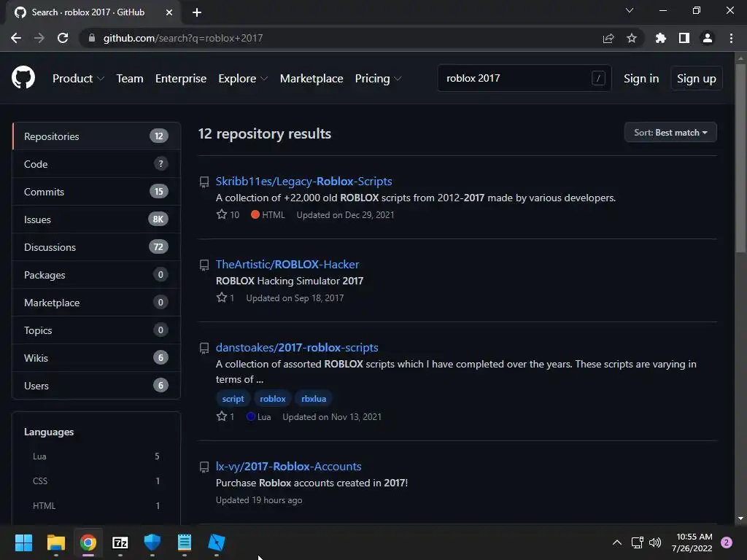Open Marketplace in the top navigation
The height and width of the screenshot is (560, 747).
(311, 79)
